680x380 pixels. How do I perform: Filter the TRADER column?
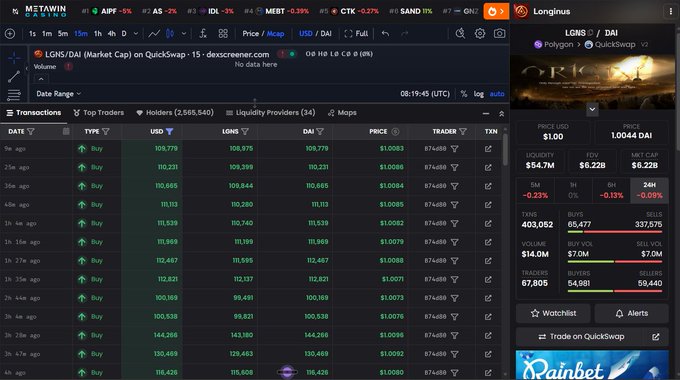pyautogui.click(x=463, y=131)
